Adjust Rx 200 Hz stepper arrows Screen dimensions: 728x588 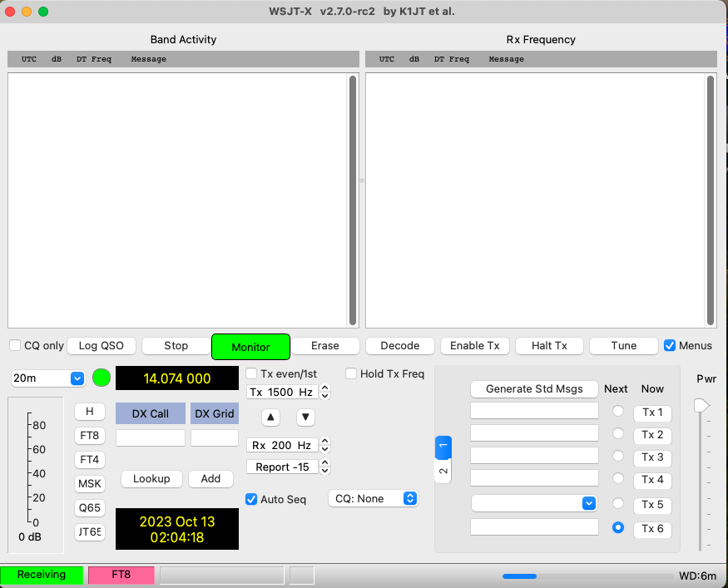[x=325, y=446]
